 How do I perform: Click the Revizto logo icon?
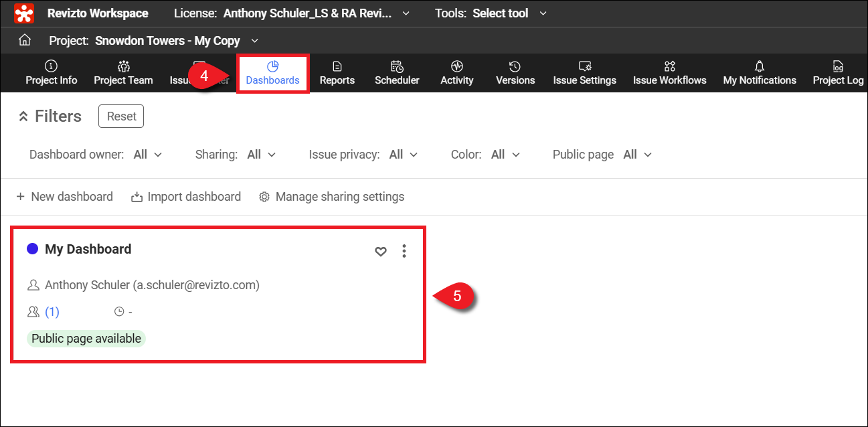pyautogui.click(x=24, y=13)
